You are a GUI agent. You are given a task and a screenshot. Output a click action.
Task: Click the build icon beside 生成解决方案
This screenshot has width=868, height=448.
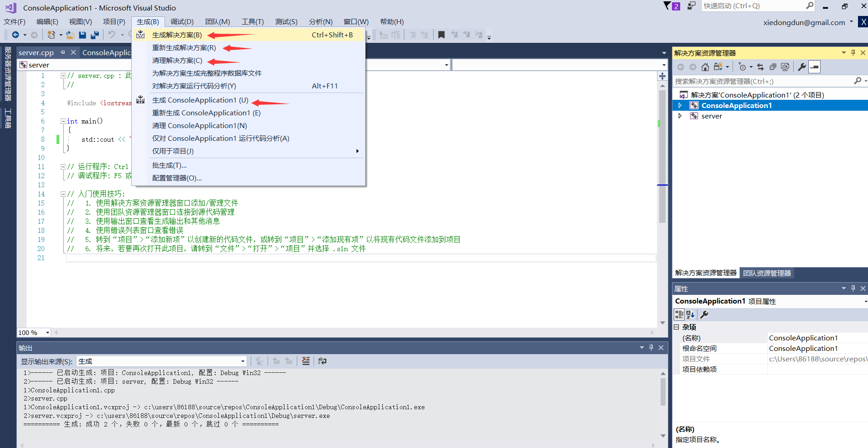pyautogui.click(x=140, y=35)
